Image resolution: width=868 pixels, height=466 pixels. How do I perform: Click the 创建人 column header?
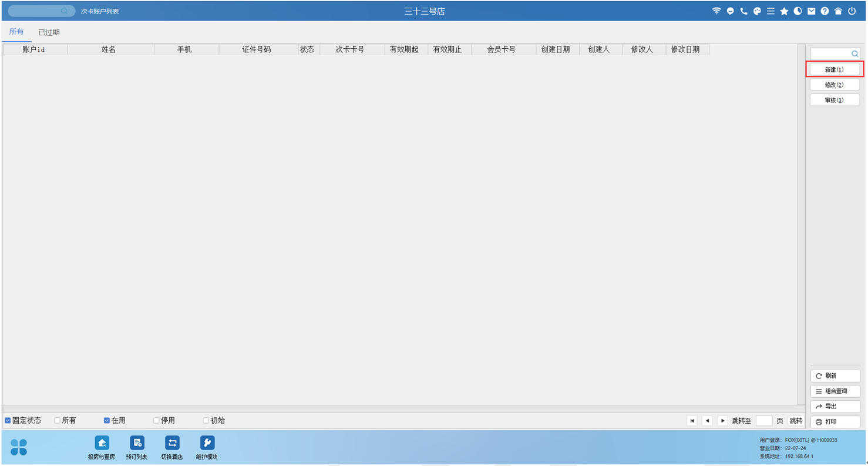600,49
